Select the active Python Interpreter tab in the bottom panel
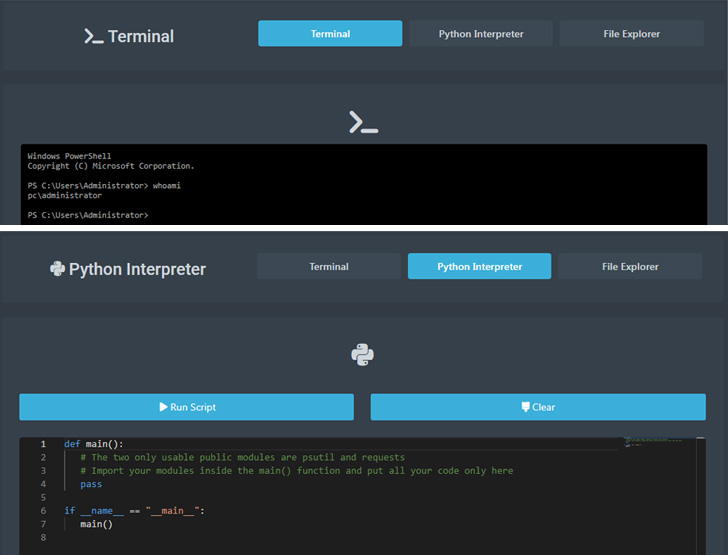Viewport: 728px width, 555px height. tap(480, 266)
